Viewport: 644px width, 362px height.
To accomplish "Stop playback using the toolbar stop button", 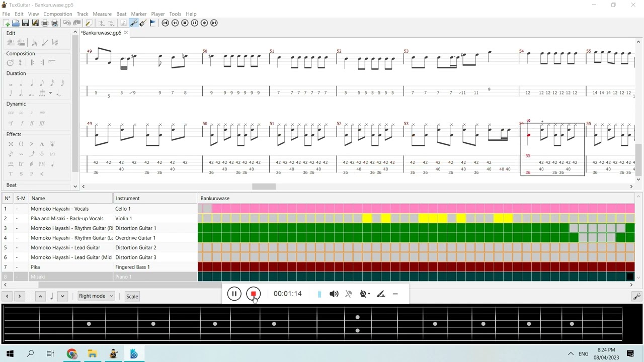I will pyautogui.click(x=185, y=23).
